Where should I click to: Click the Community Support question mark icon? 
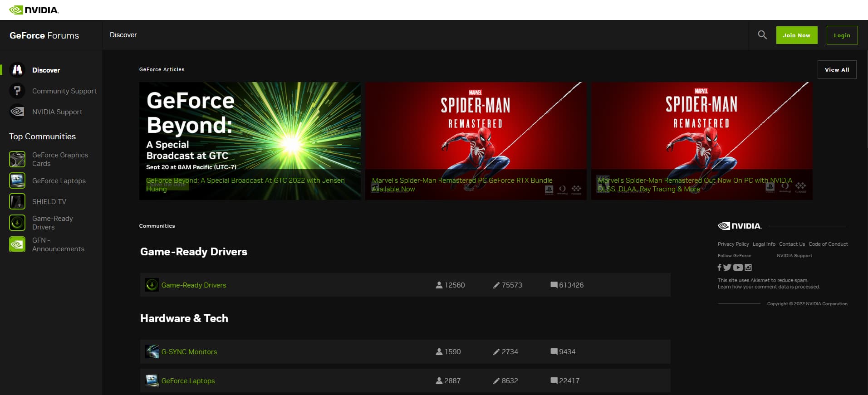(17, 91)
